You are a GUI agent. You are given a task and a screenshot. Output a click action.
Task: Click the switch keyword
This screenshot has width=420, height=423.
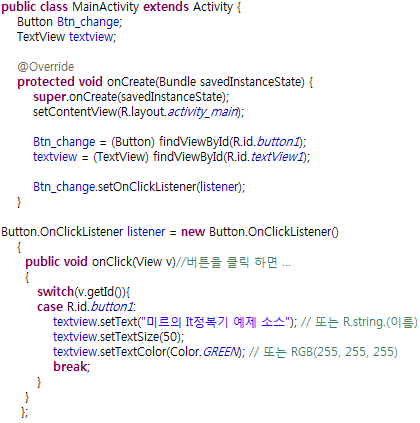55,292
